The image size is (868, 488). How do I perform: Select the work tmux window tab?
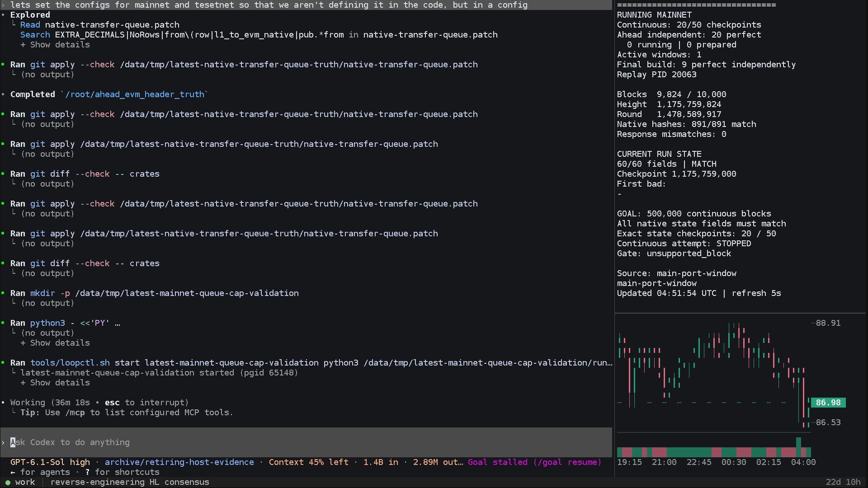point(25,482)
